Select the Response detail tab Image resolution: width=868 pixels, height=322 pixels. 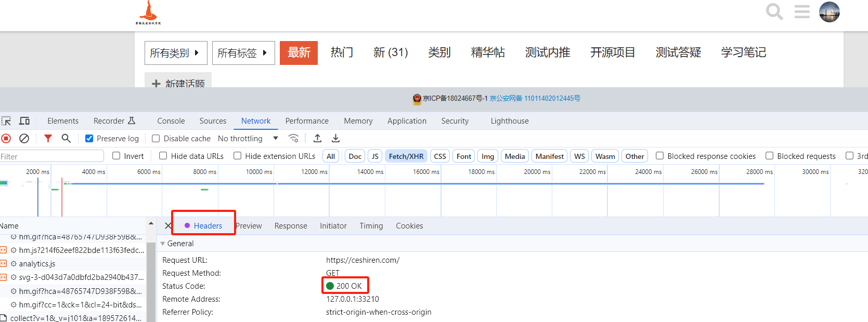[291, 226]
